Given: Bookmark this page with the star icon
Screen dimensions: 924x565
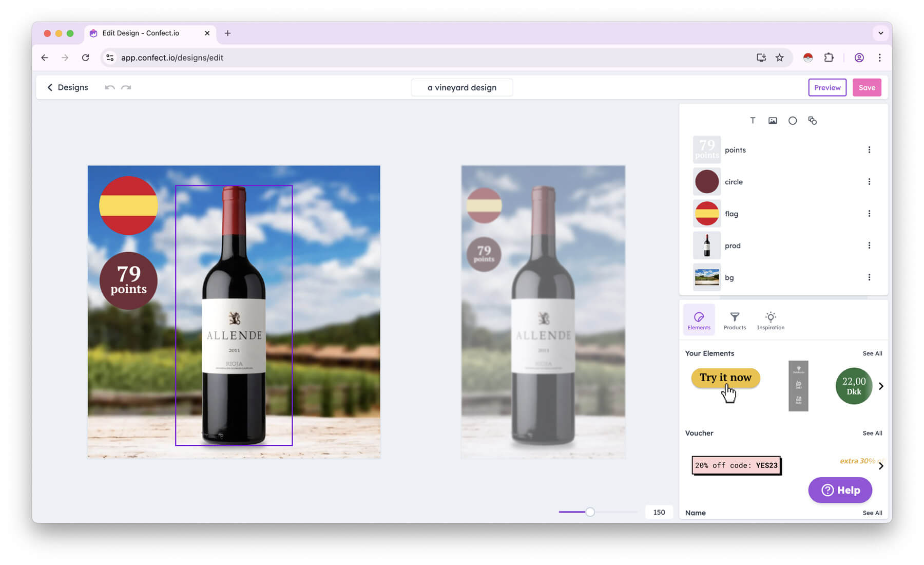Looking at the screenshot, I should point(780,58).
